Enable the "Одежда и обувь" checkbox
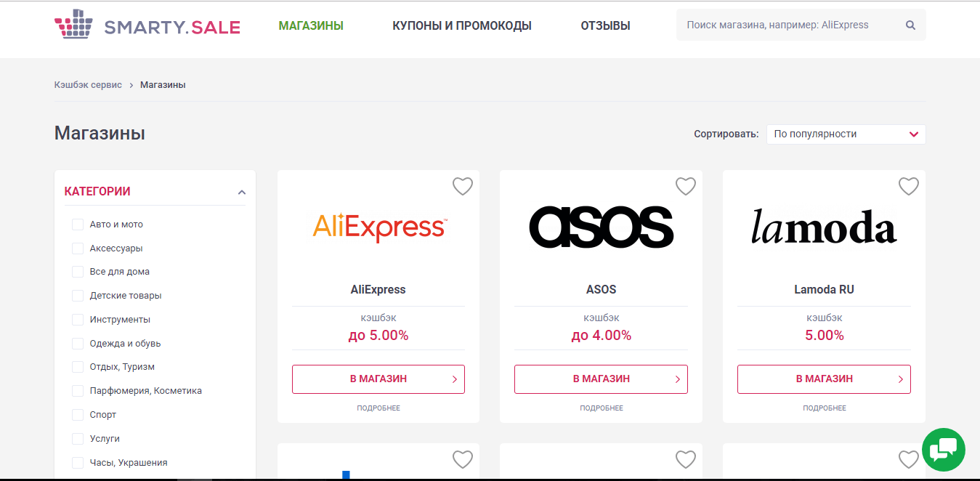This screenshot has height=481, width=980. click(78, 344)
